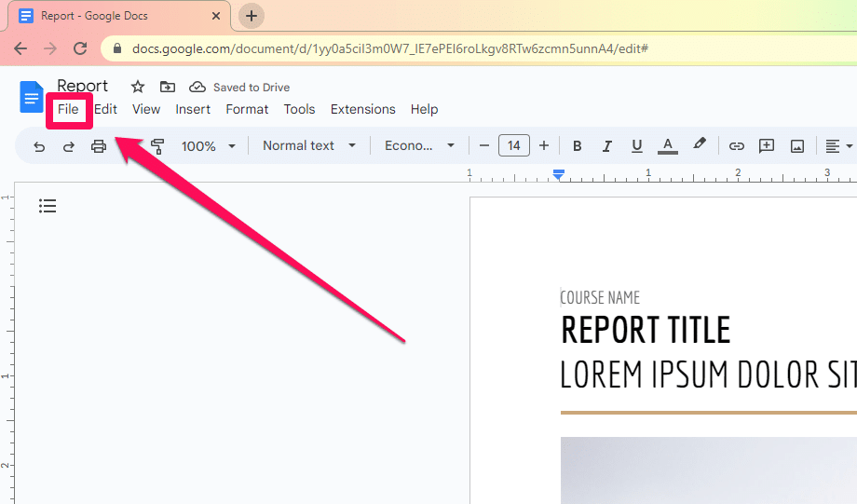Viewport: 857px width, 504px height.
Task: Insert an image from toolbar
Action: tap(797, 146)
